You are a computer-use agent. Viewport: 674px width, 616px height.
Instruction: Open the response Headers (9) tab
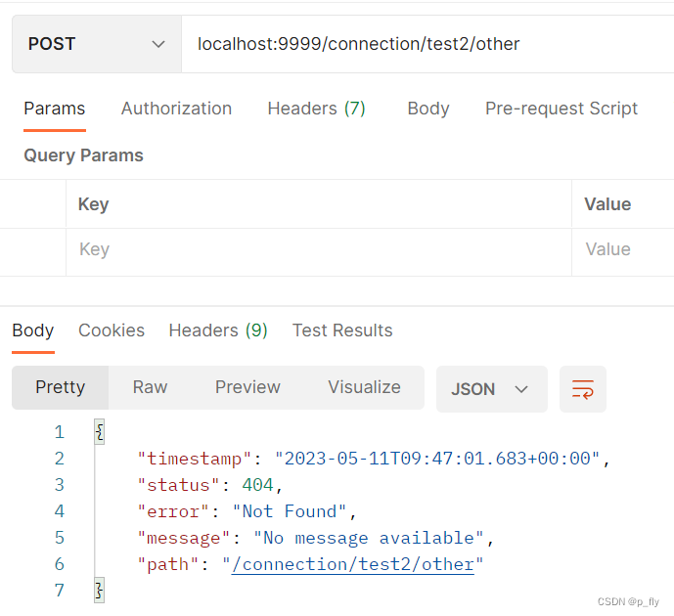pos(218,330)
